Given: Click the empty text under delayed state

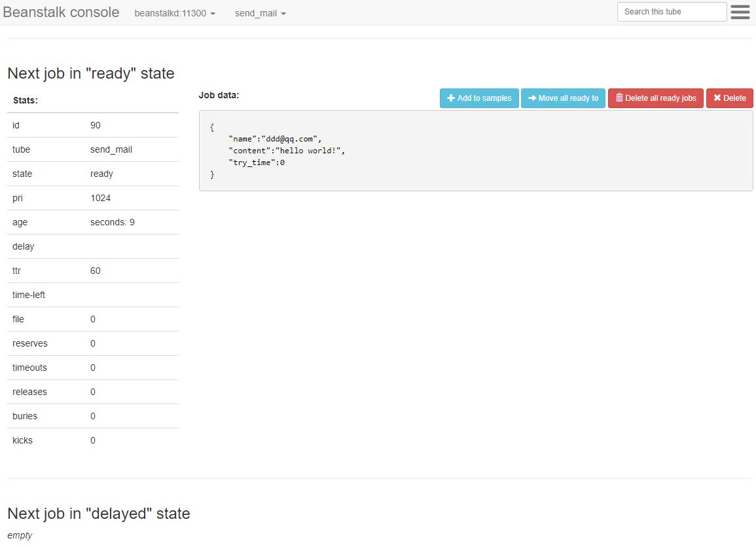Looking at the screenshot, I should pyautogui.click(x=20, y=535).
